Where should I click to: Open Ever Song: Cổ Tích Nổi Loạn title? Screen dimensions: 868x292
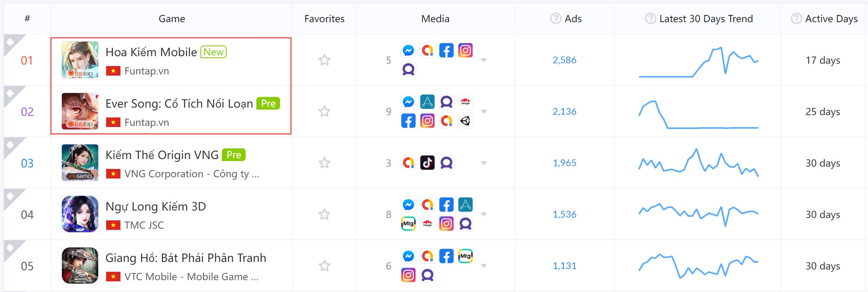coord(179,104)
